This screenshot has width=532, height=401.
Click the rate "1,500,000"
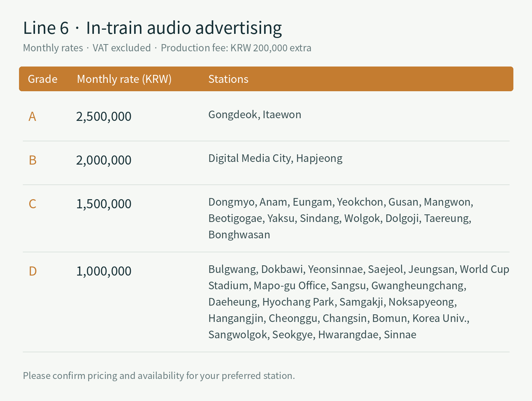point(104,204)
